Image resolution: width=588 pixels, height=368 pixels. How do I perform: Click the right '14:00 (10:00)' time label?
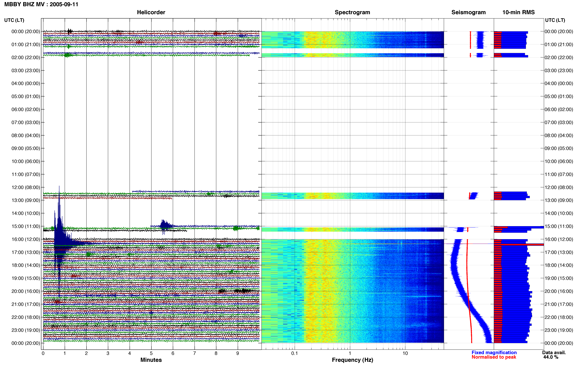559,213
